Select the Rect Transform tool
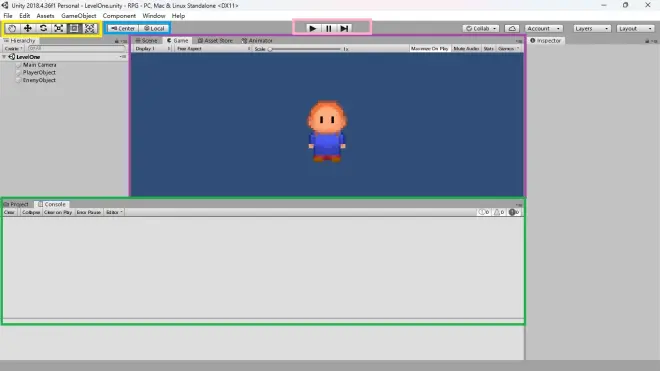Image resolution: width=660 pixels, height=371 pixels. (74, 28)
